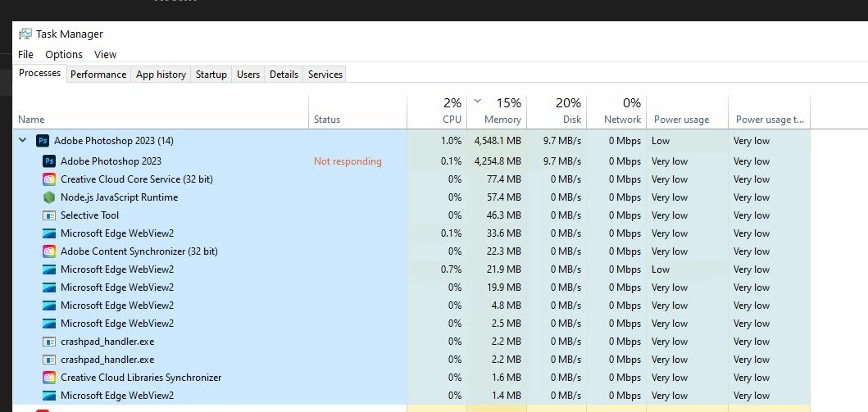This screenshot has height=412, width=868.
Task: Click the Not responding status text
Action: (x=348, y=161)
